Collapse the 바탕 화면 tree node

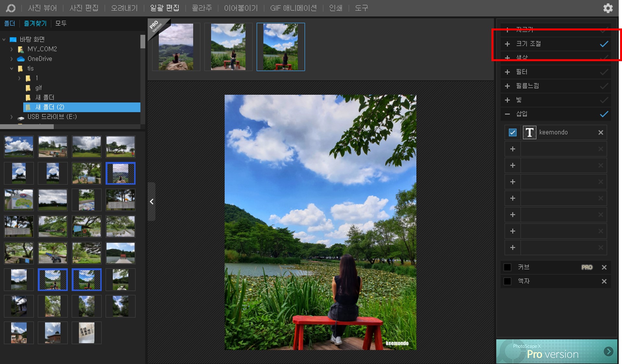4,39
